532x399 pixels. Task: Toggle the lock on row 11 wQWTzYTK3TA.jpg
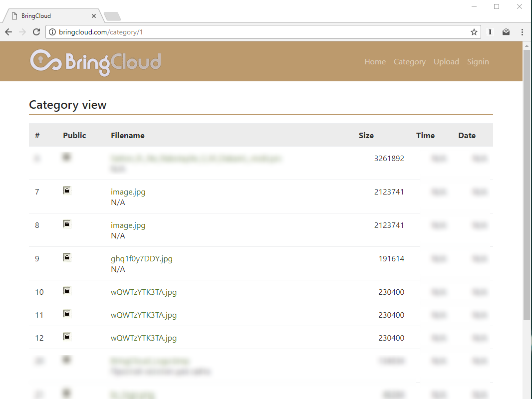point(66,313)
